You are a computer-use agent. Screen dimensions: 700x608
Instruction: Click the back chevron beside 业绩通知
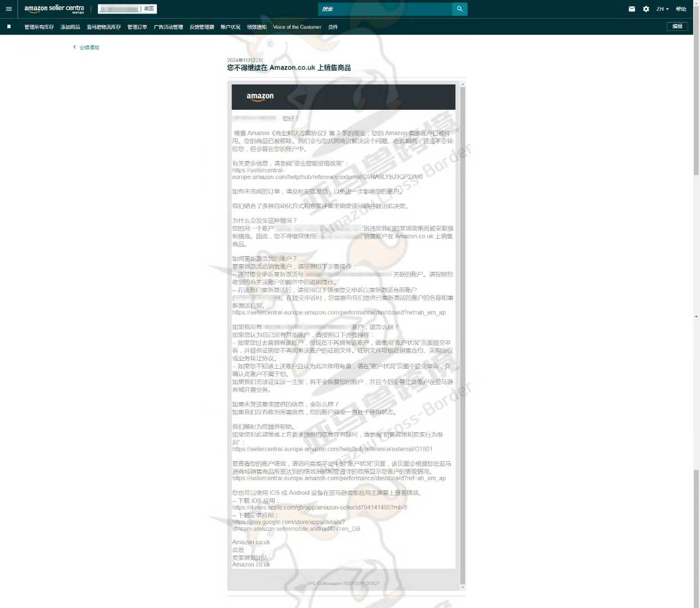(74, 47)
